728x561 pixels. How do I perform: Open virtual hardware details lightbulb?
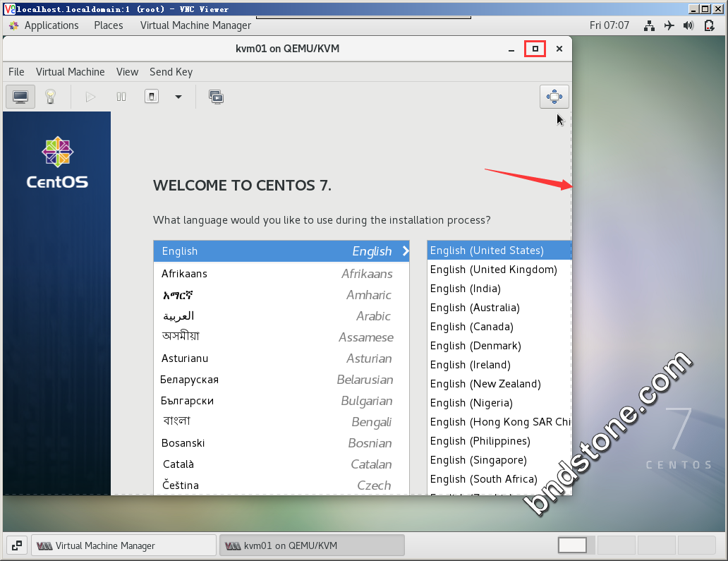coord(50,97)
